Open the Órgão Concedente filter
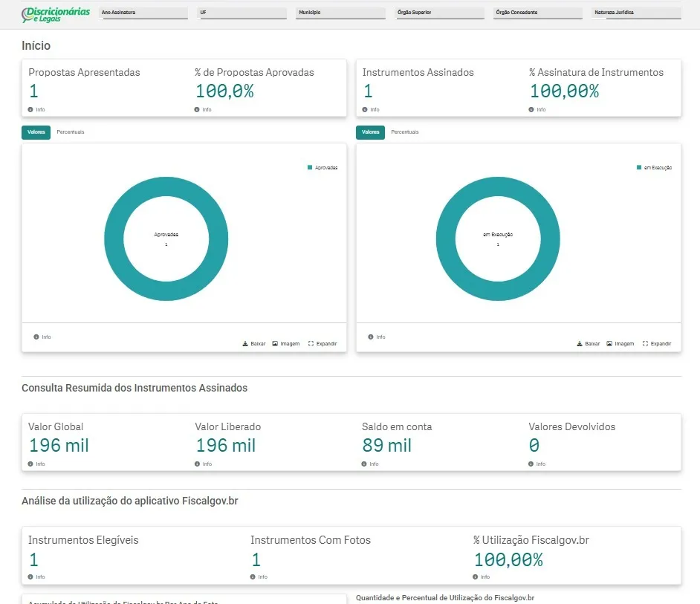The height and width of the screenshot is (604, 700). tap(538, 13)
